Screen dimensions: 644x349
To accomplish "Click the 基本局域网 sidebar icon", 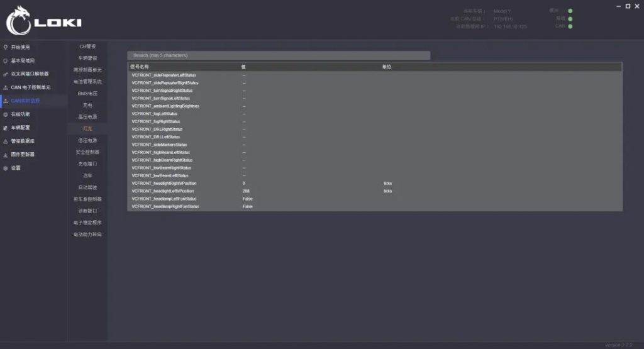I will (x=5, y=61).
